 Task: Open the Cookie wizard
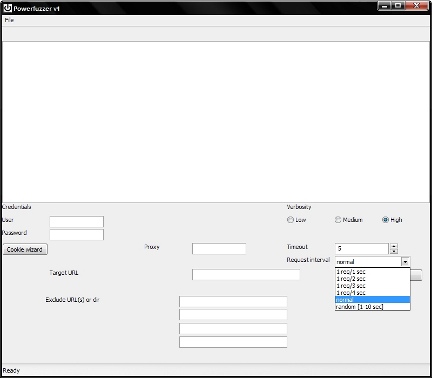(x=25, y=249)
